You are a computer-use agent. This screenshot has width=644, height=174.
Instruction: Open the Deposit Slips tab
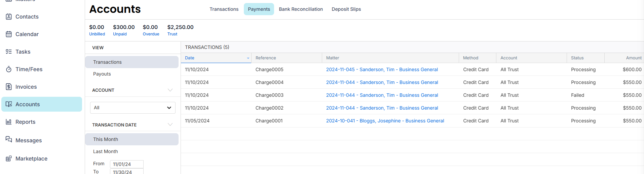[x=346, y=9]
